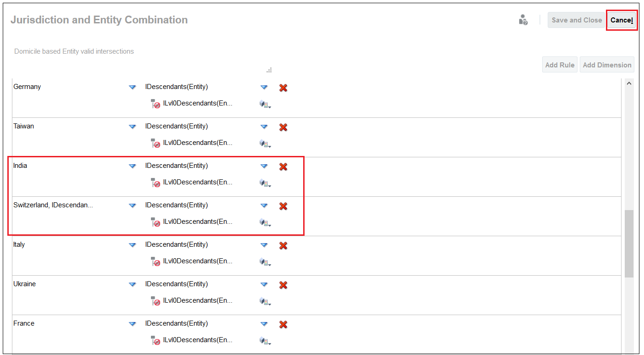Delete the Germany rule with red X
The height and width of the screenshot is (355, 644).
coord(283,88)
